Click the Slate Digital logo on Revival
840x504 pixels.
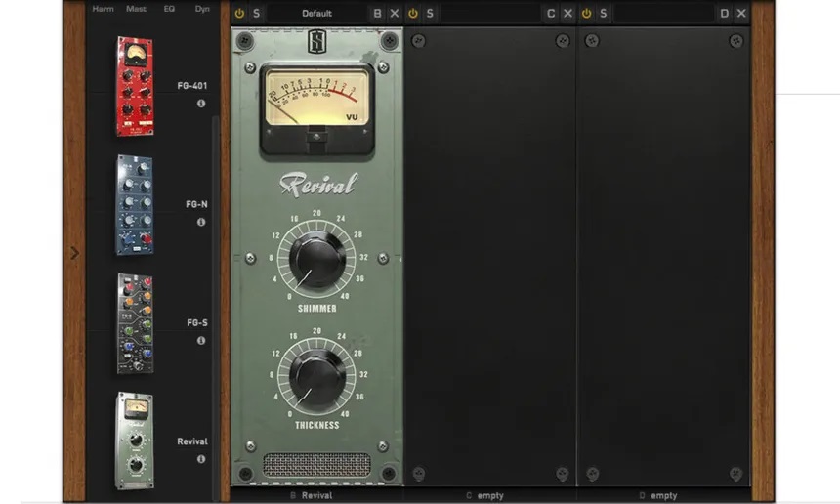click(316, 41)
